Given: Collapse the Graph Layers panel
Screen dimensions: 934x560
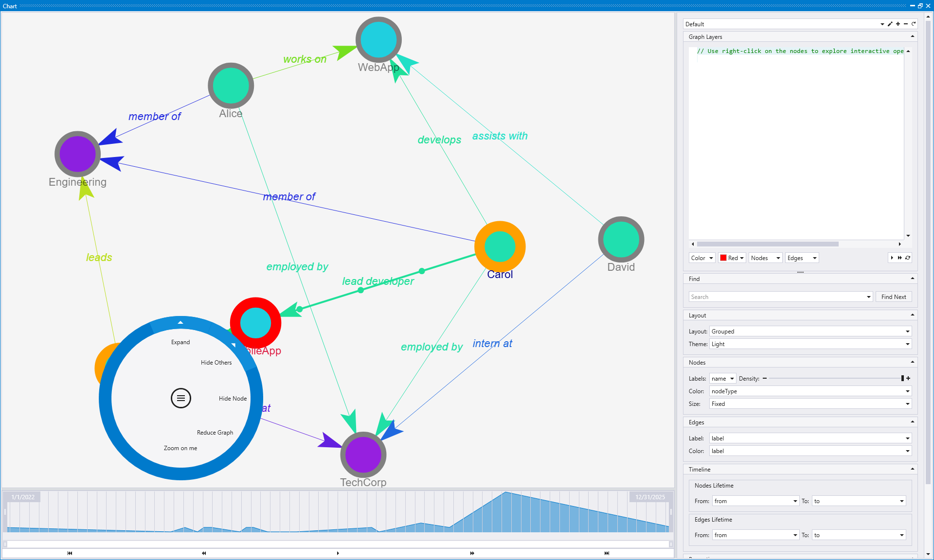Looking at the screenshot, I should (913, 36).
